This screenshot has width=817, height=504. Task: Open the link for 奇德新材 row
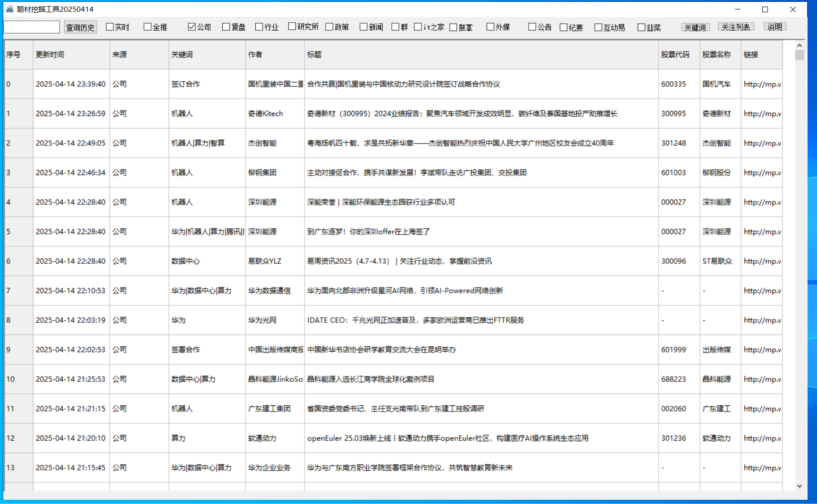pyautogui.click(x=762, y=114)
